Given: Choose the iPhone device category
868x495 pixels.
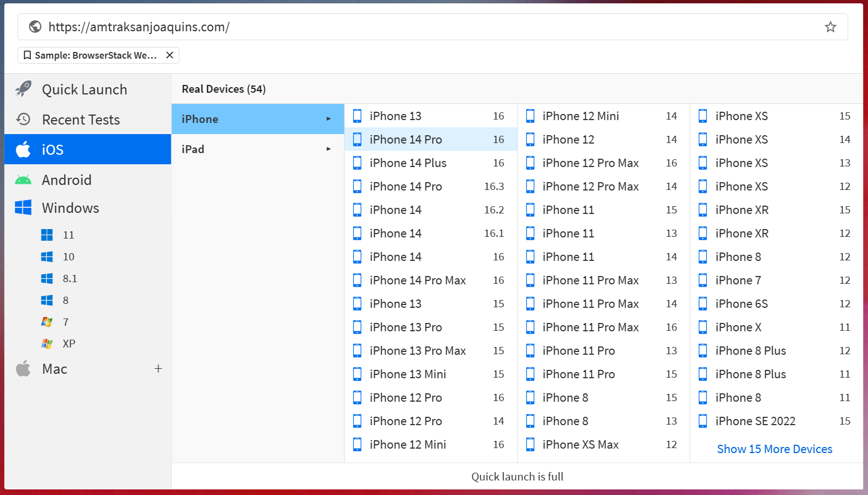Looking at the screenshot, I should (258, 119).
